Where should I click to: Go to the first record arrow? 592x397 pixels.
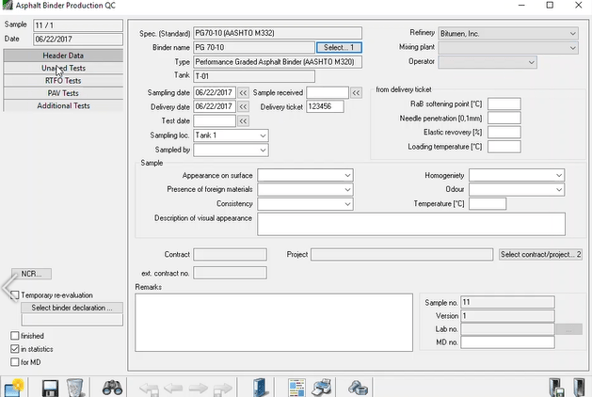[148, 389]
